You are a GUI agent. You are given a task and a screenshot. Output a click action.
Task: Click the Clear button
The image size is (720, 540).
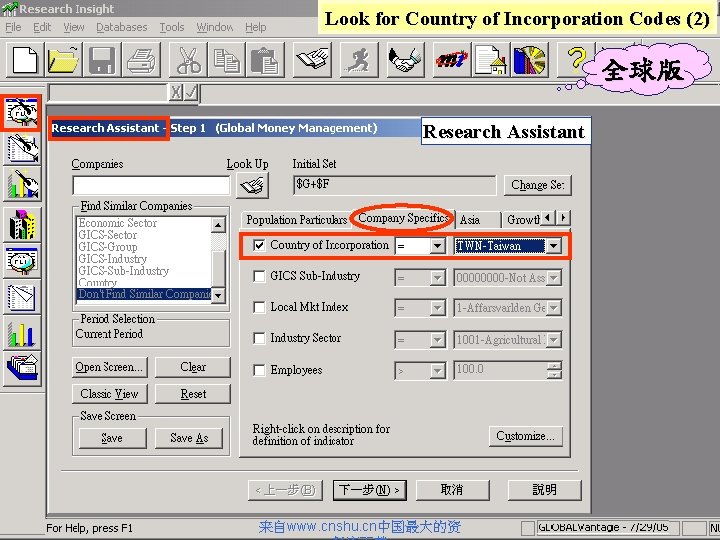point(193,367)
